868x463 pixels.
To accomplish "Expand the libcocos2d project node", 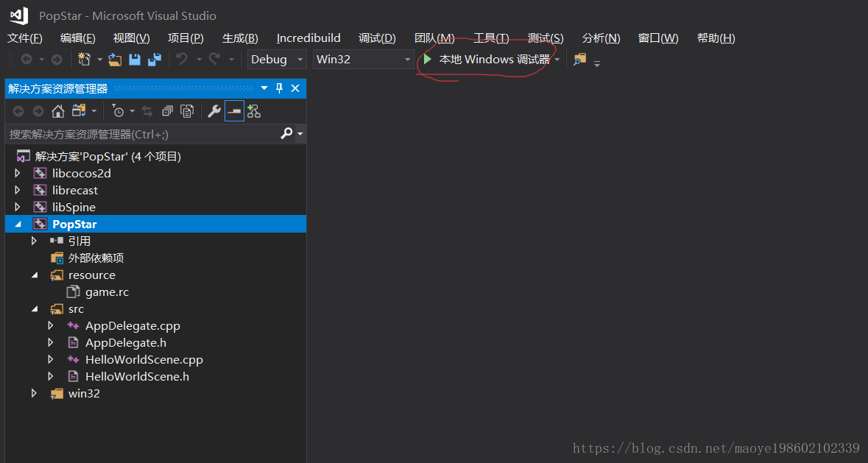I will [x=17, y=173].
